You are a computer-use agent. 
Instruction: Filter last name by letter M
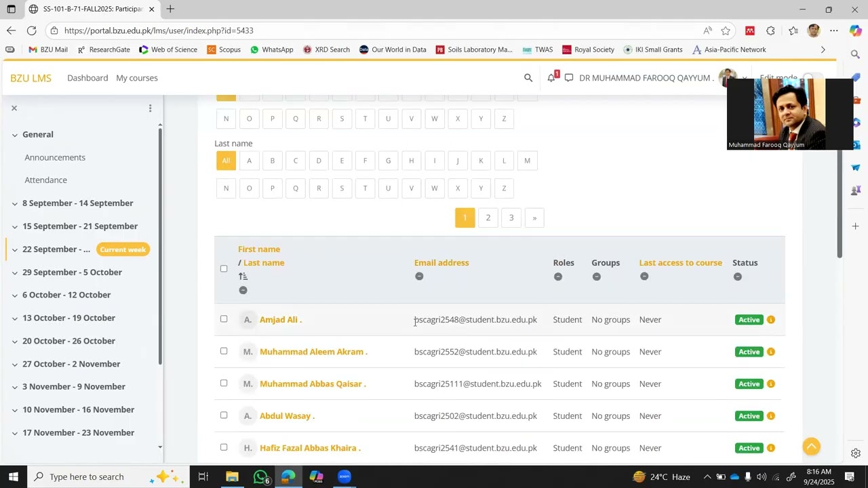(x=527, y=161)
